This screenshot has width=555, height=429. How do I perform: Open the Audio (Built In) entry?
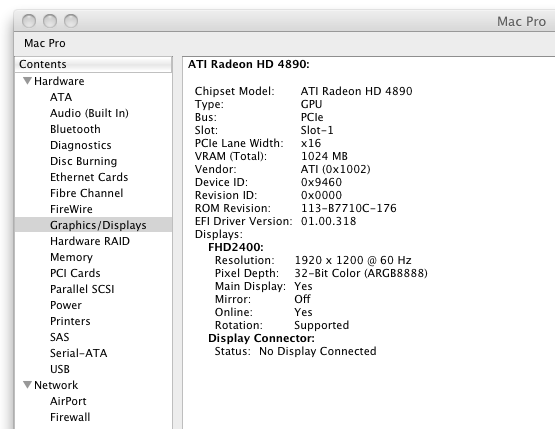click(89, 113)
